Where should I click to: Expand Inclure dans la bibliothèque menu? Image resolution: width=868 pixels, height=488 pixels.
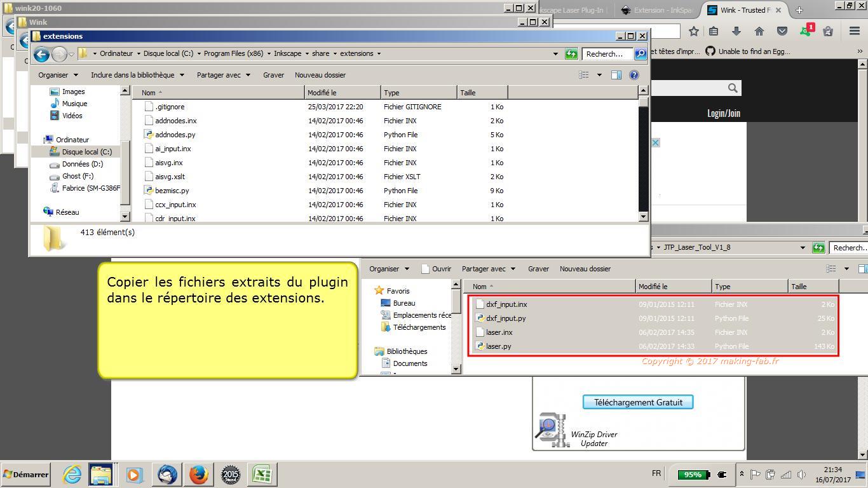(137, 75)
